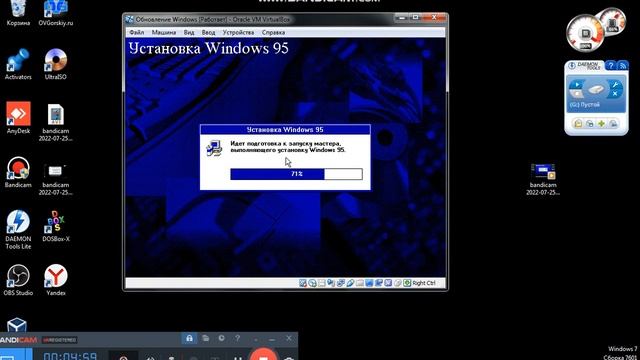The width and height of the screenshot is (640, 360).
Task: Click the green keyboard capture indicator
Action: (407, 283)
